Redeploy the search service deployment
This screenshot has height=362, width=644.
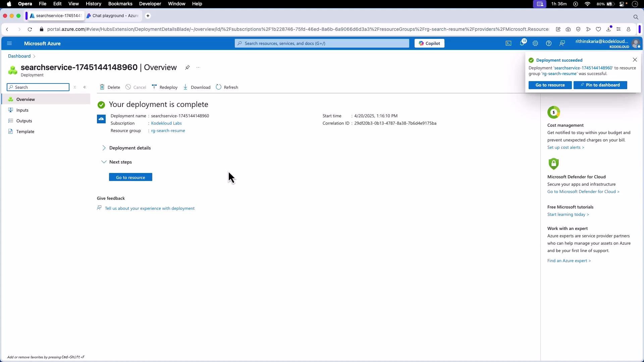click(x=165, y=87)
